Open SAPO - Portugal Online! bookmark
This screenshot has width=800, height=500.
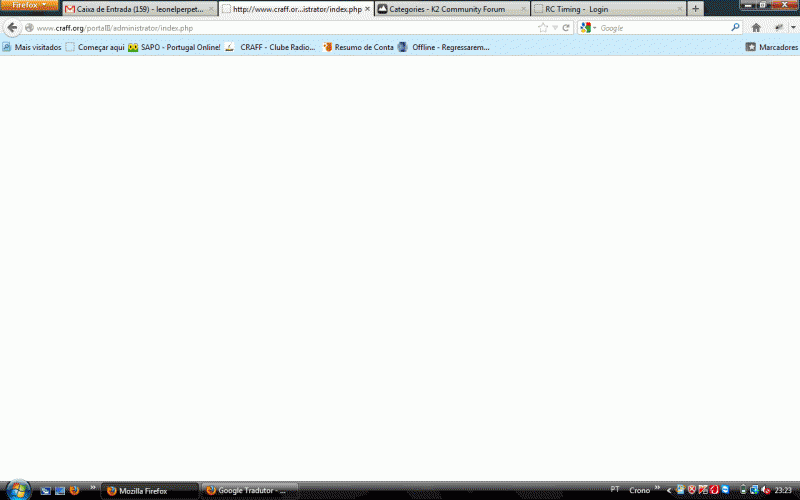pyautogui.click(x=174, y=47)
